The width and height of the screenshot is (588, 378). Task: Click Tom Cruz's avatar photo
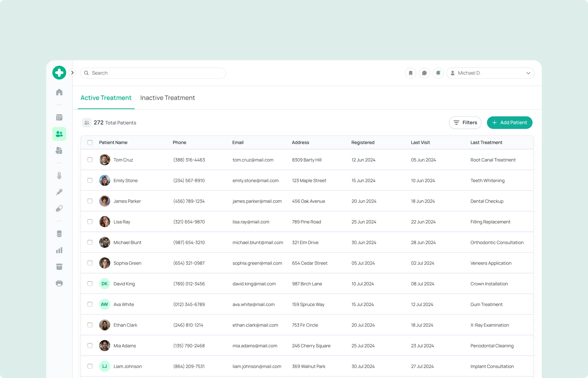tap(105, 160)
